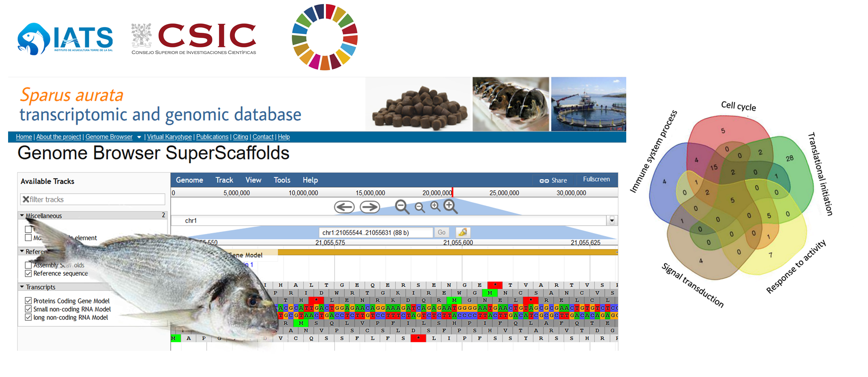The height and width of the screenshot is (377, 868).
Task: Click the small zoom in magnifier
Action: [435, 206]
